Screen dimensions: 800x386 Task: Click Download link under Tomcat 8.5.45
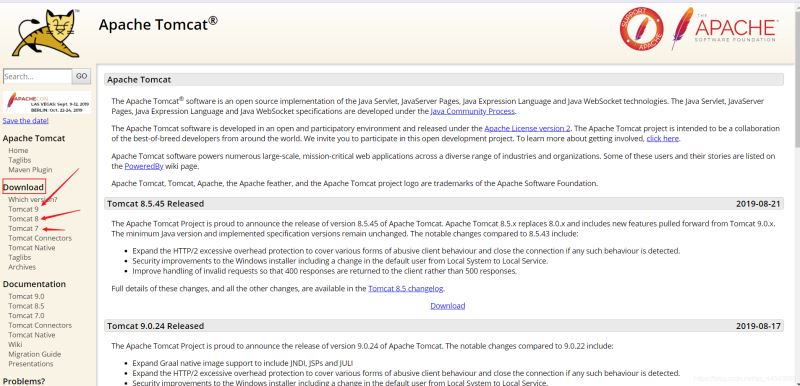[x=447, y=306]
